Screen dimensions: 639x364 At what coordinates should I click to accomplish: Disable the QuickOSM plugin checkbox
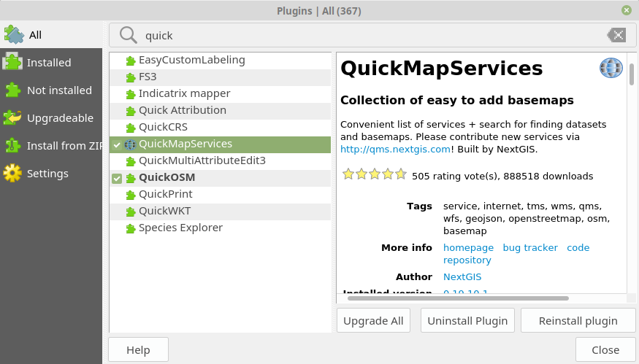tap(117, 178)
